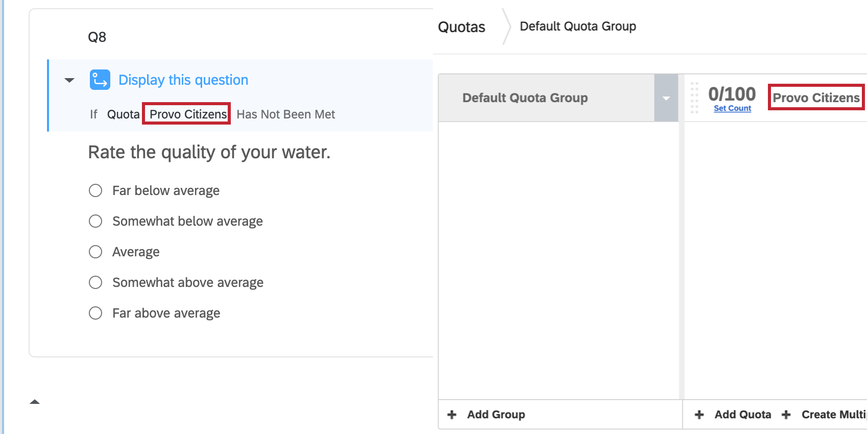Click the plus icon beside Create Multi

coord(786,415)
